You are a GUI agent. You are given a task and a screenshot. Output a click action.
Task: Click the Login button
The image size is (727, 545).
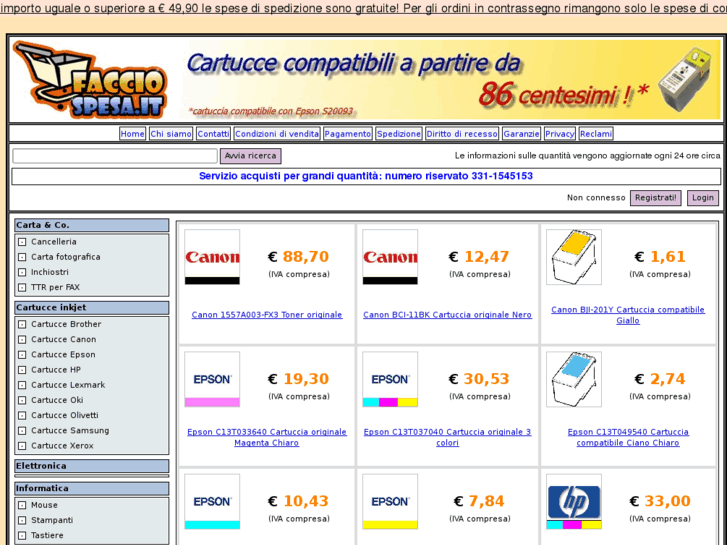coord(703,198)
